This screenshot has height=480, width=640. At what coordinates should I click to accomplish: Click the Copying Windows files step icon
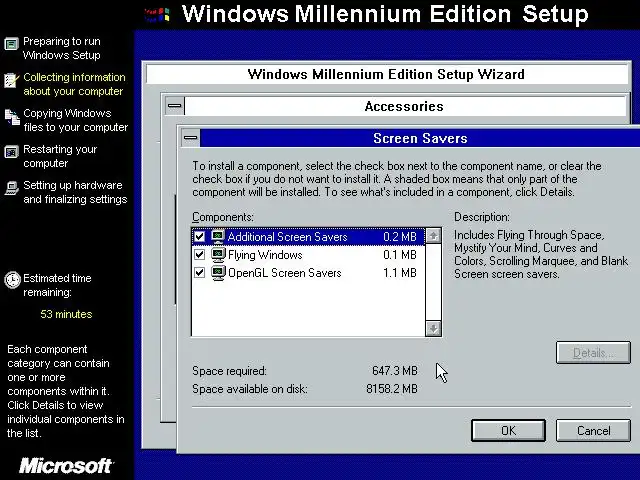12,117
